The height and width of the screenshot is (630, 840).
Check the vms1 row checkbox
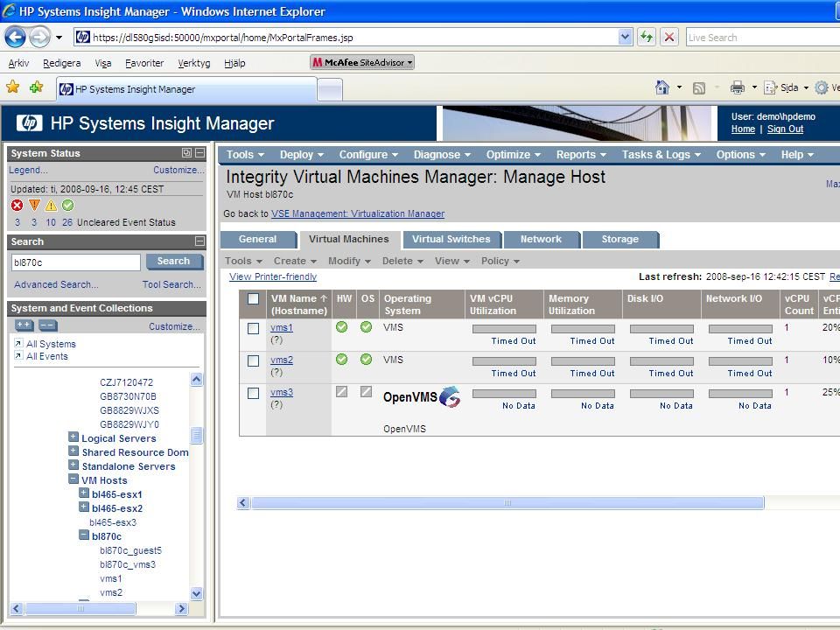click(x=254, y=328)
